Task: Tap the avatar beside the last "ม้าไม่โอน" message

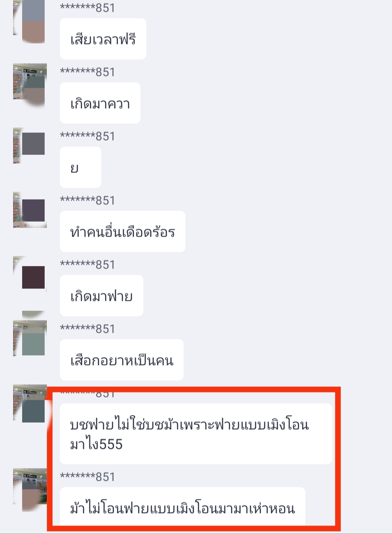Action: coord(30,490)
